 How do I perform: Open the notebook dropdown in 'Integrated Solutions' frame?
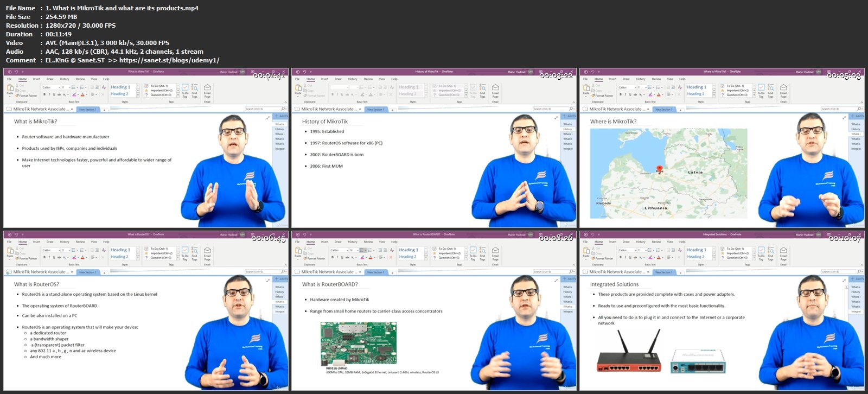[x=648, y=272]
